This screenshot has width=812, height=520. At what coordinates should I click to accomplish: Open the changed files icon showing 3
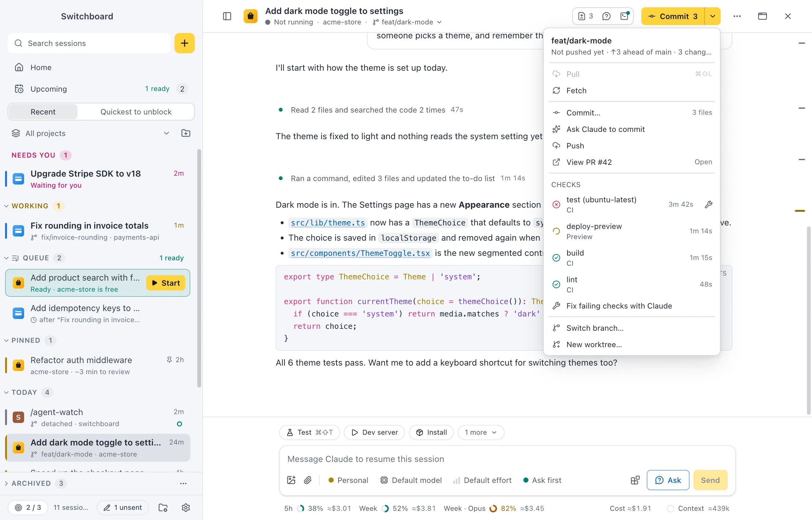[586, 16]
